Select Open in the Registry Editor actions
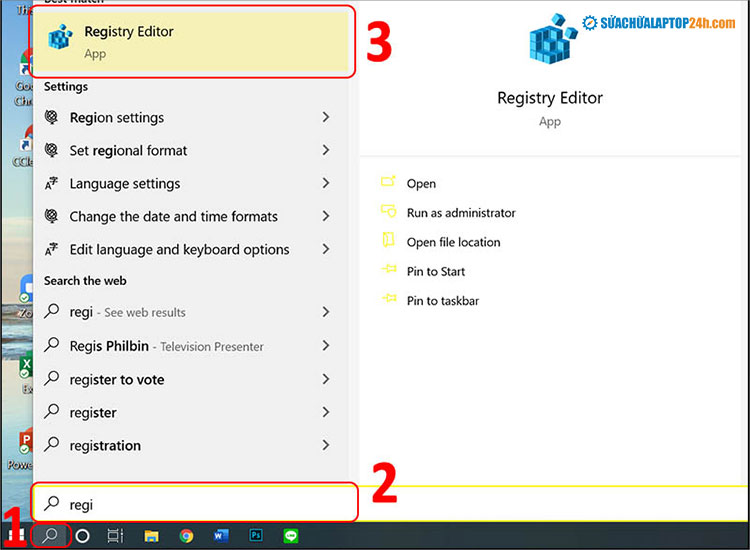This screenshot has width=750, height=550. 421,184
